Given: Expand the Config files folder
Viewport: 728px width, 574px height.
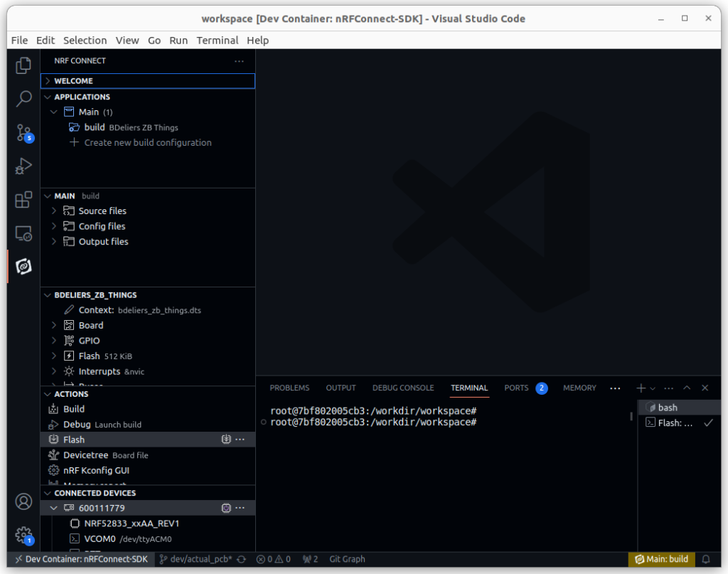Looking at the screenshot, I should 54,226.
